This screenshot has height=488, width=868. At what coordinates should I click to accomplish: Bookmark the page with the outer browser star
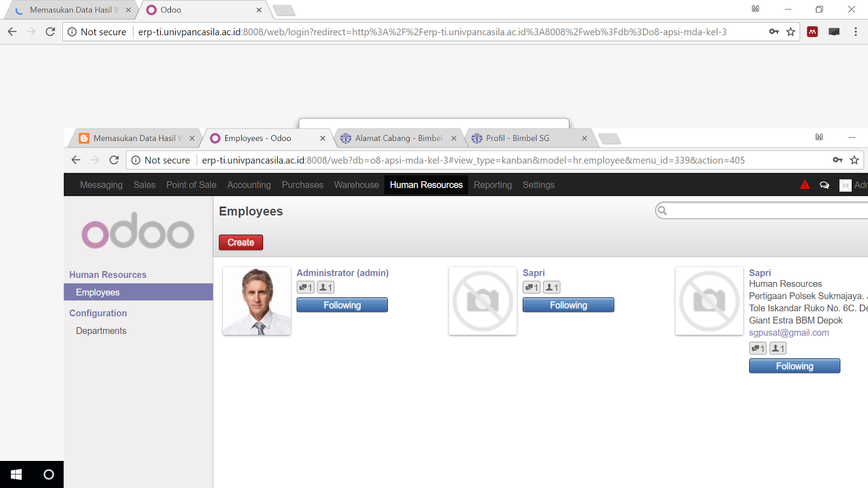tap(790, 31)
